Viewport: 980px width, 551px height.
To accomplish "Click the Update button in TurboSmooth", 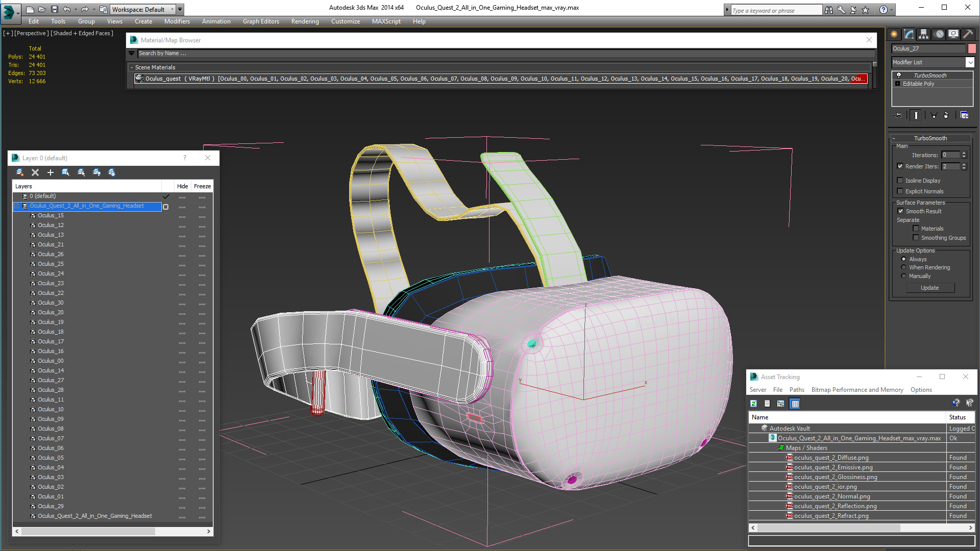I will 930,288.
